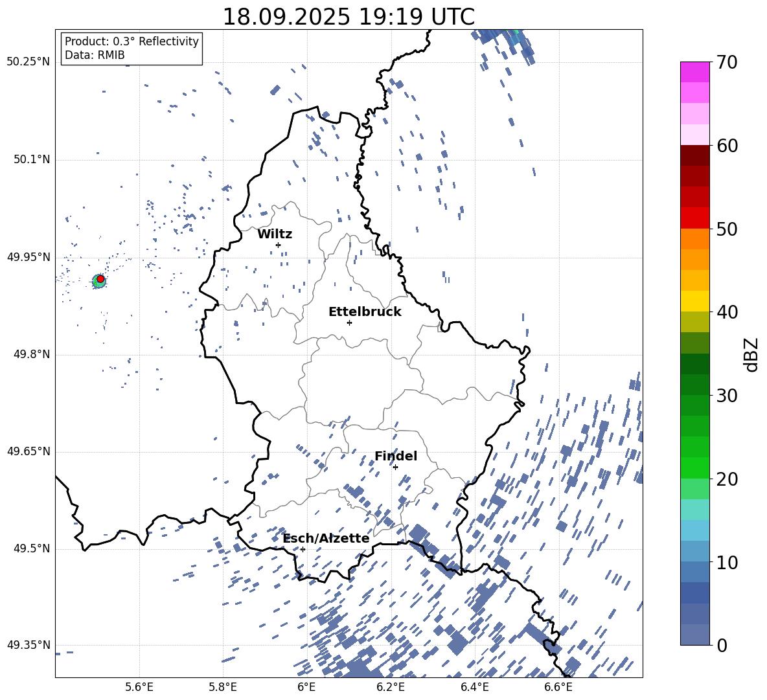
Task: Pick the bright red swatch just above 50 dBZ
Action: pos(694,218)
